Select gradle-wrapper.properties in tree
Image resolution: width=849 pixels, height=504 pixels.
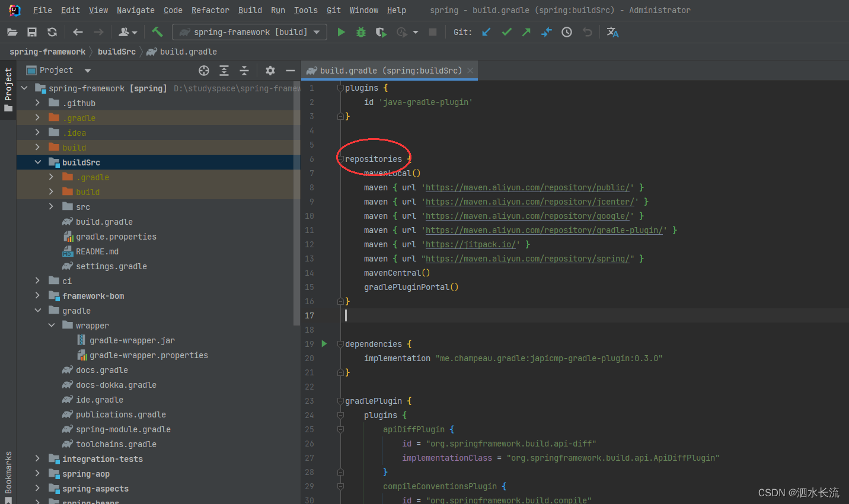149,355
